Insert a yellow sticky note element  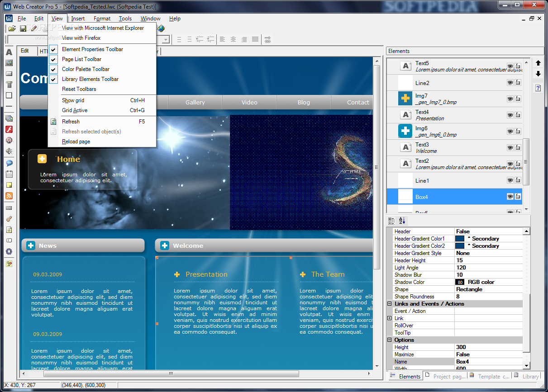coord(9,185)
